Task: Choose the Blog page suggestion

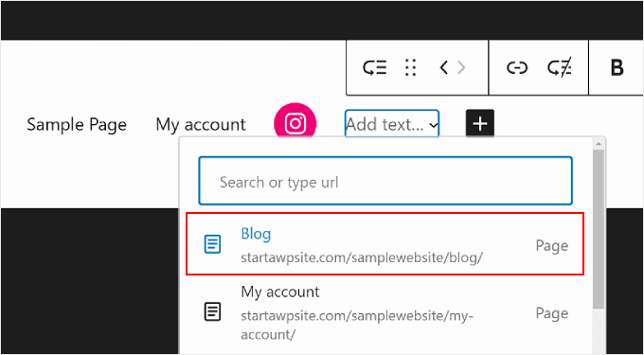Action: [x=385, y=244]
